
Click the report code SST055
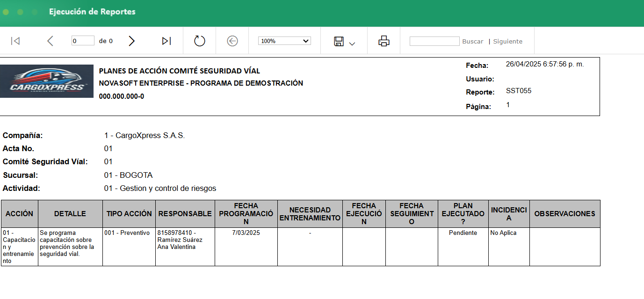519,91
